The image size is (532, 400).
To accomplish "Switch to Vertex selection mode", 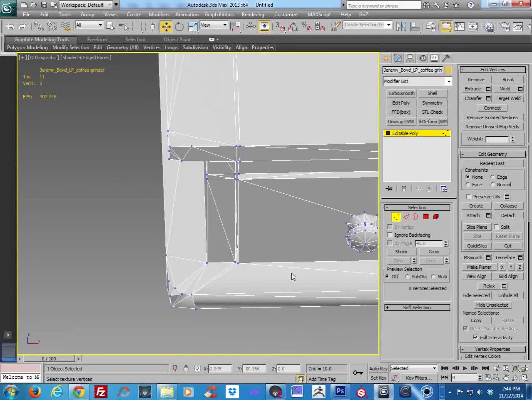I will [396, 217].
